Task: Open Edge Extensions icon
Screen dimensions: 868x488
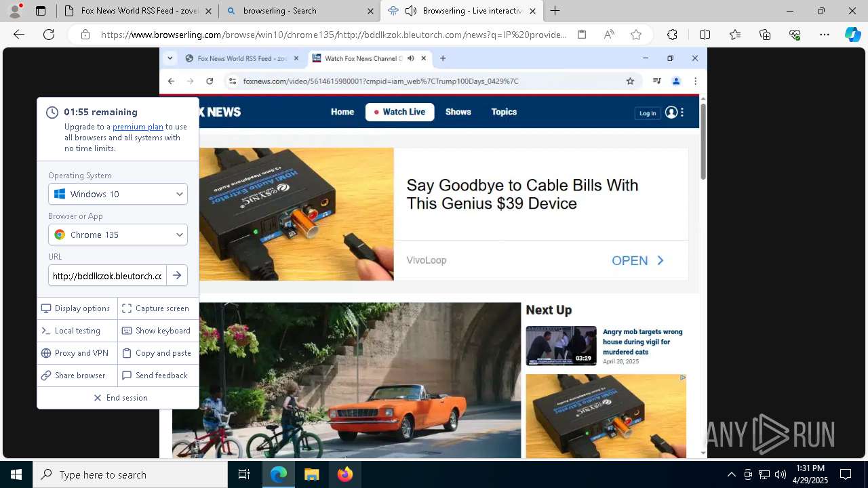Action: [672, 35]
